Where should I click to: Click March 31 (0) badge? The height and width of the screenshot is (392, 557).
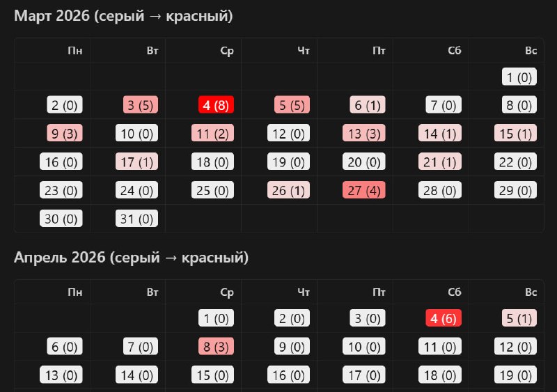click(136, 219)
